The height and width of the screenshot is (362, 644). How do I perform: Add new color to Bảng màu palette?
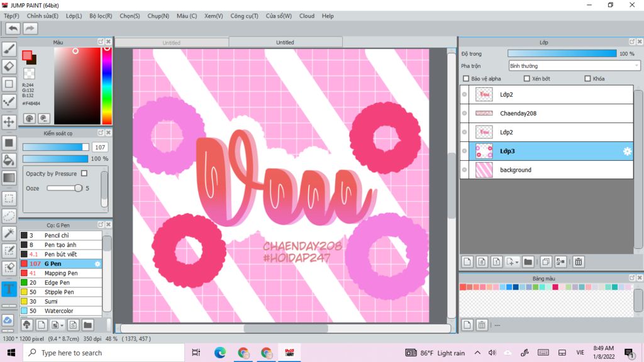467,325
